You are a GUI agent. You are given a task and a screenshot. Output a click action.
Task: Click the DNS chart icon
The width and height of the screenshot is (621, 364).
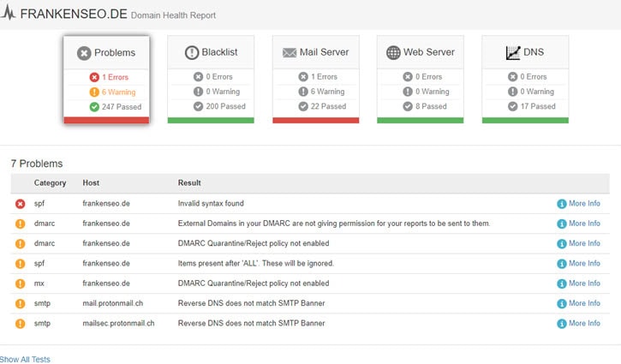513,53
